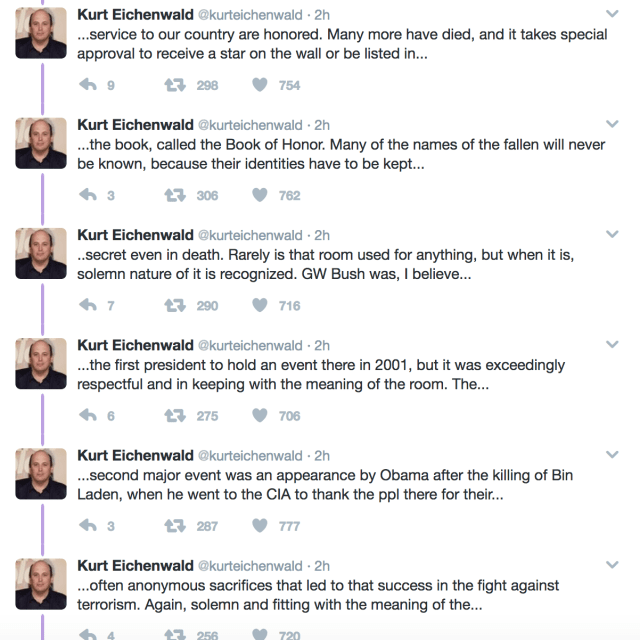Retweet the GW Bush tweet with 290
Viewport: 640px width, 640px height.
[174, 305]
